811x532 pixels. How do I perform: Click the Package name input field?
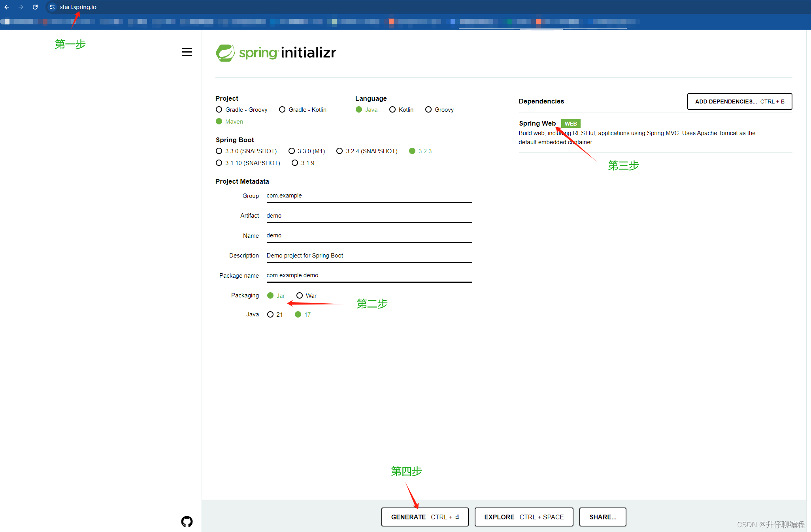coord(369,276)
